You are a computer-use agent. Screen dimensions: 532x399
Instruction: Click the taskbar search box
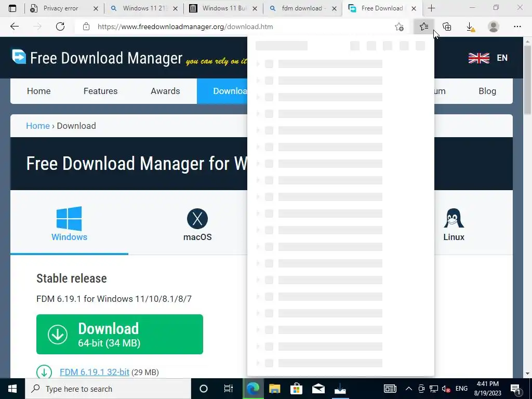click(x=108, y=389)
